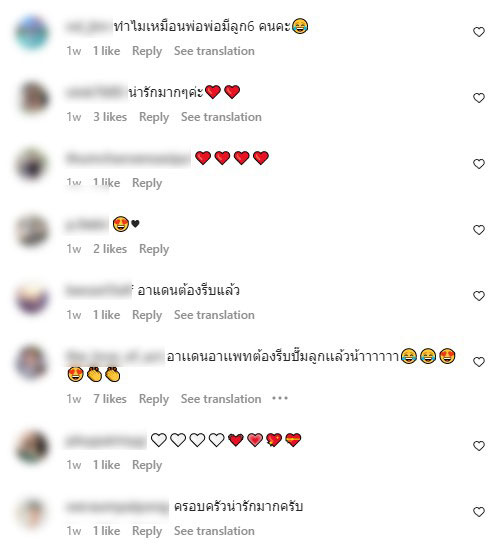The height and width of the screenshot is (553, 494).
Task: Heart the comment with white and red hearts
Action: [x=478, y=446]
